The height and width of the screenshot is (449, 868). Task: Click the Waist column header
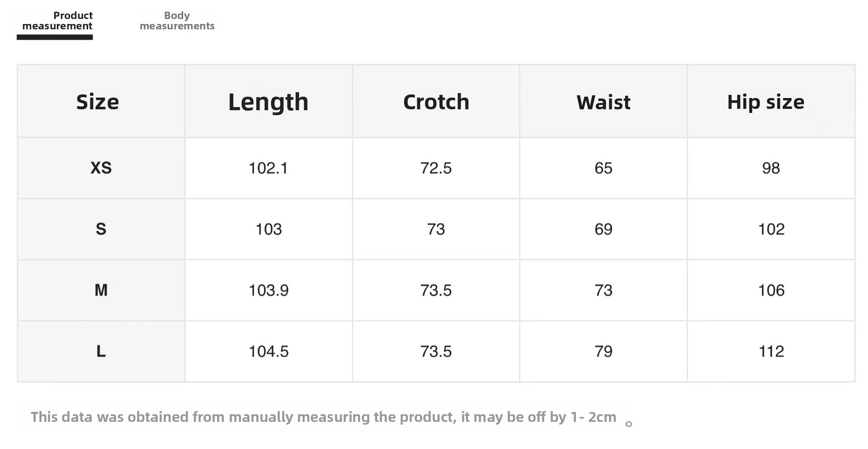[x=603, y=102]
